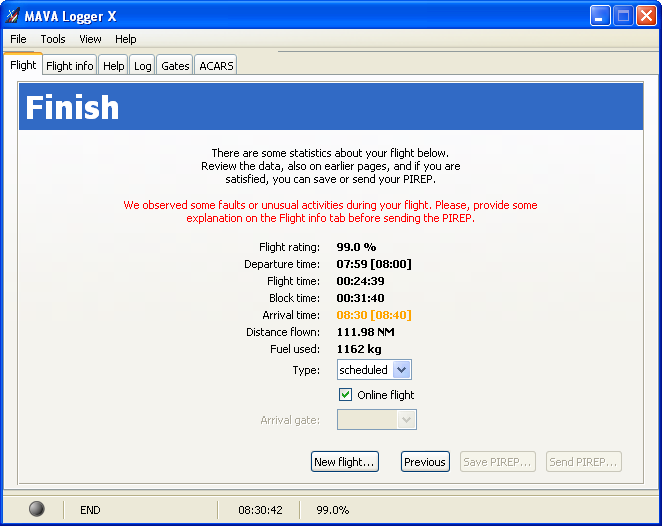Click the red faults warning message
Screen dimensions: 662x526
tap(331, 211)
